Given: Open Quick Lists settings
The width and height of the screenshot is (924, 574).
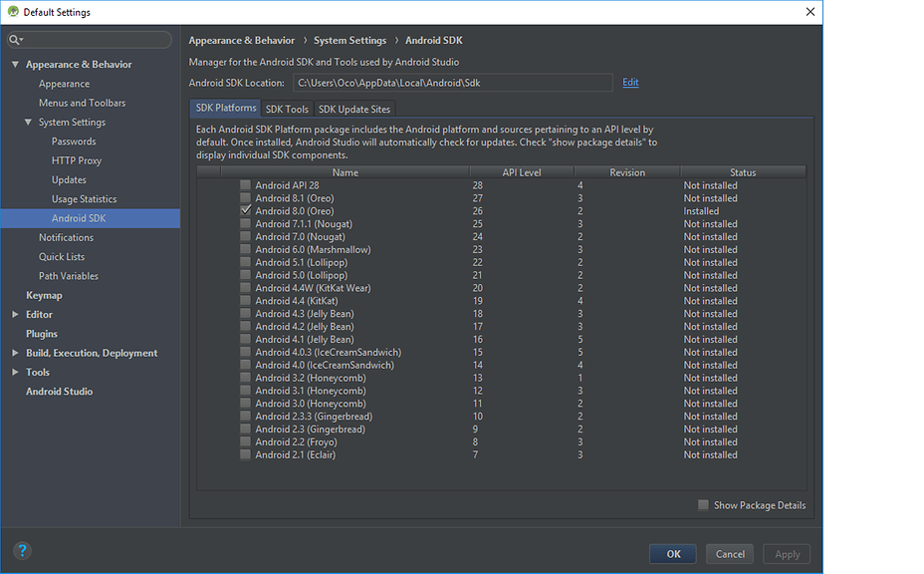Looking at the screenshot, I should click(x=62, y=257).
